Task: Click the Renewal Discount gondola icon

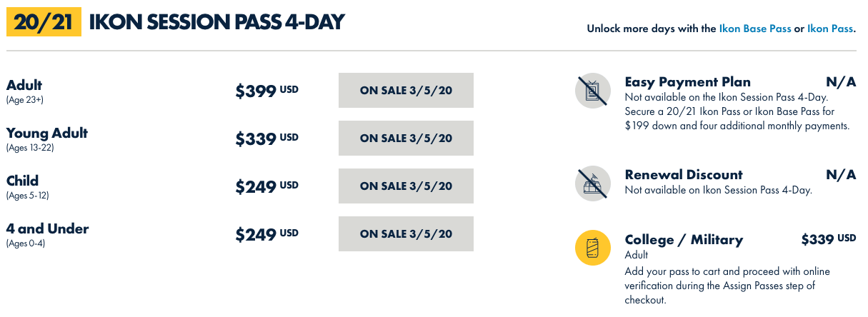Action: (593, 183)
